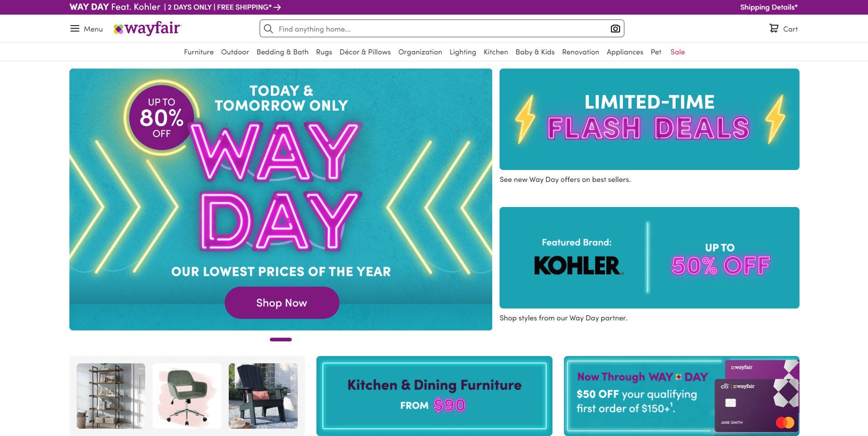Open the Lighting category
Viewport: 868px width, 436px height.
pyautogui.click(x=463, y=52)
